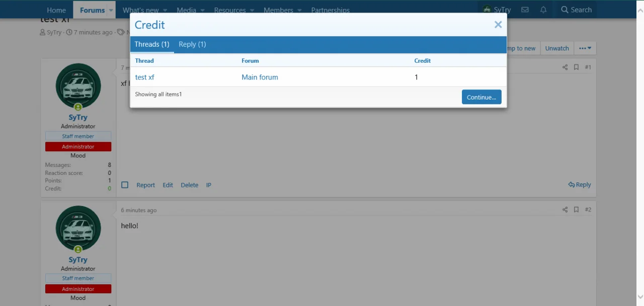Open SyTry username in first post

pos(78,118)
